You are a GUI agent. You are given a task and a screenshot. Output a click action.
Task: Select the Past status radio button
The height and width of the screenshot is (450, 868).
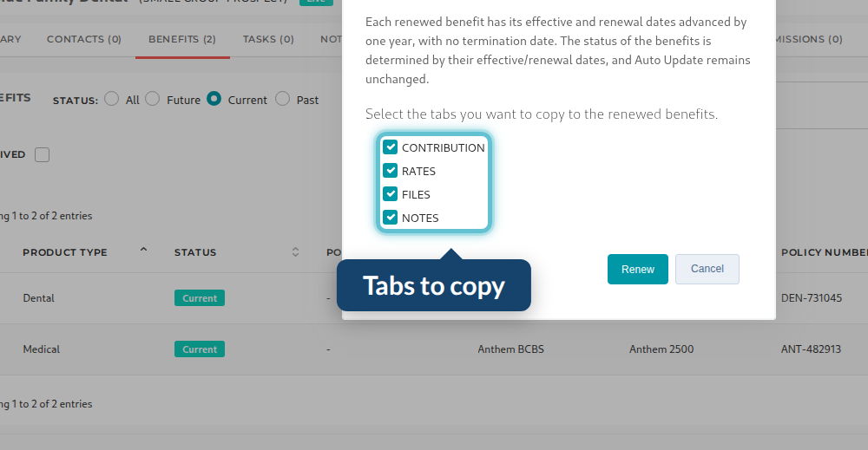[282, 98]
